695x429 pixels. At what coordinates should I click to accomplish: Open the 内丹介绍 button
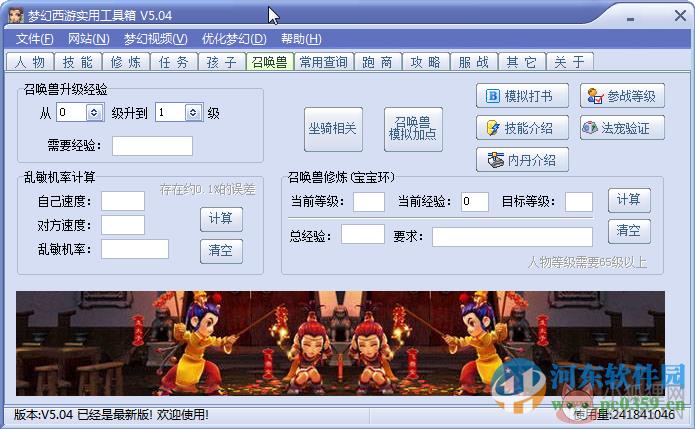(522, 160)
